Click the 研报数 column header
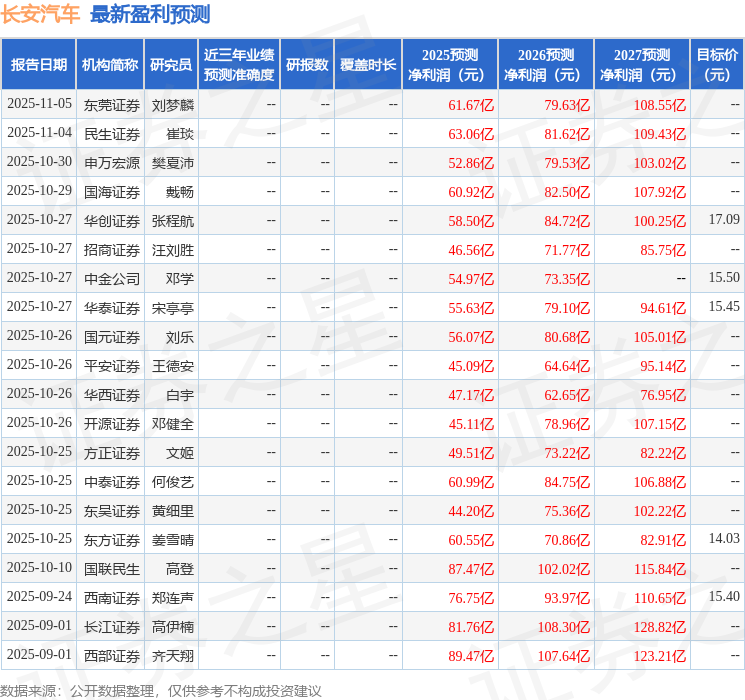Screen dimensions: 745x700 [x=307, y=65]
